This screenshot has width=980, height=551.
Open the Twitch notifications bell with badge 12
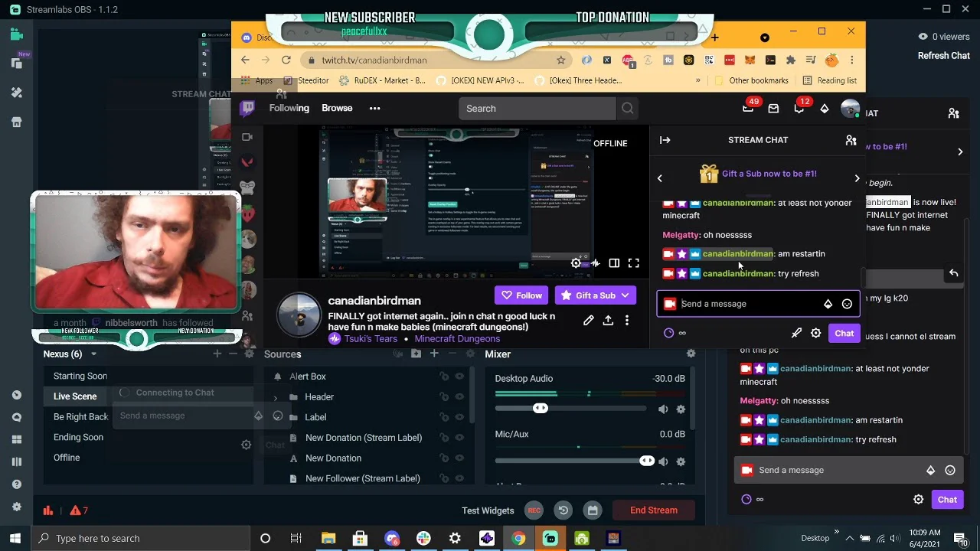pos(799,109)
